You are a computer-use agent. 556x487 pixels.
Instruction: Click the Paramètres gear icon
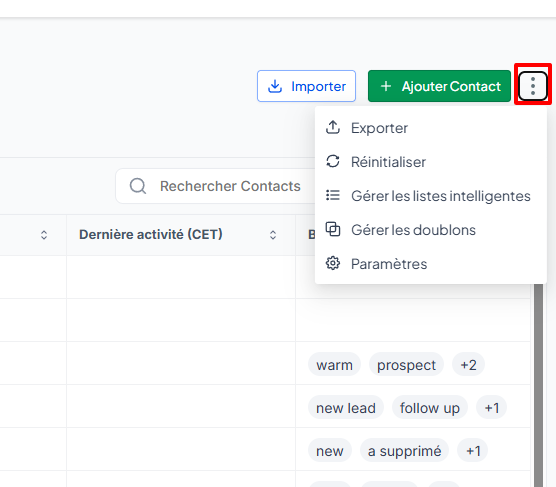pos(333,264)
